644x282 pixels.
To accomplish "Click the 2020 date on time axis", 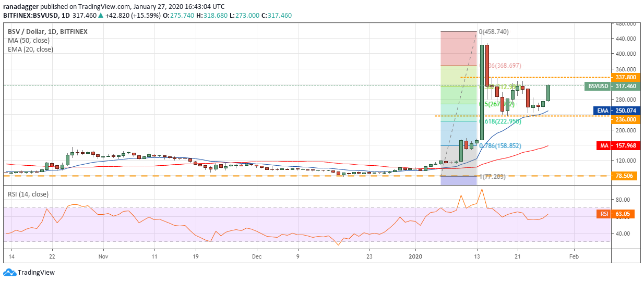I will click(416, 256).
